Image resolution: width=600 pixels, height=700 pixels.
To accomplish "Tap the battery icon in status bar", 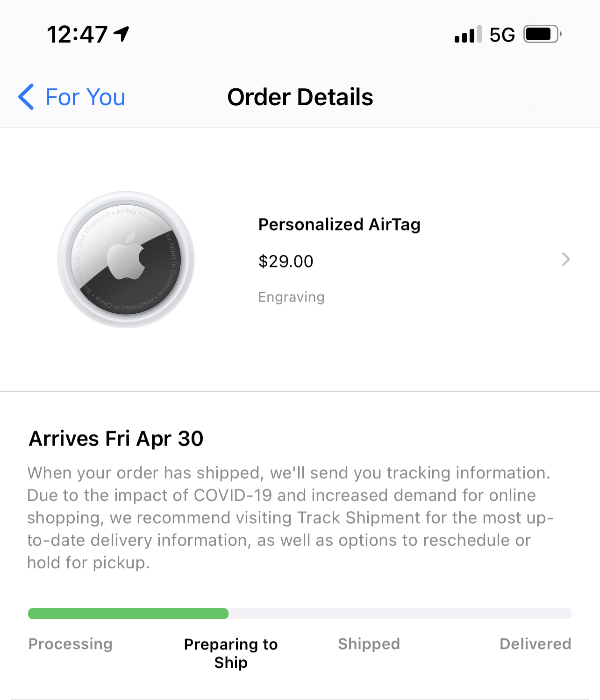I will click(x=542, y=34).
